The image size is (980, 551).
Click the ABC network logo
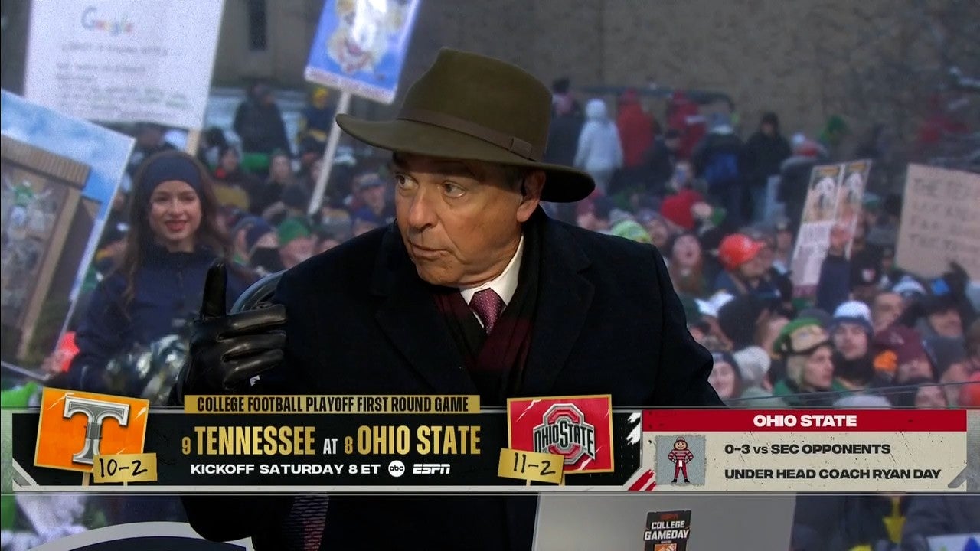coord(396,468)
